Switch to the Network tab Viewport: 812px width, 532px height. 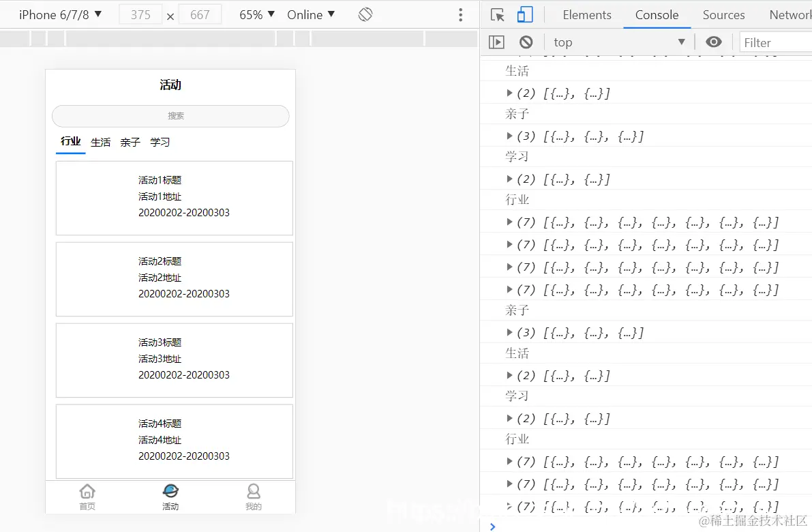coord(790,15)
